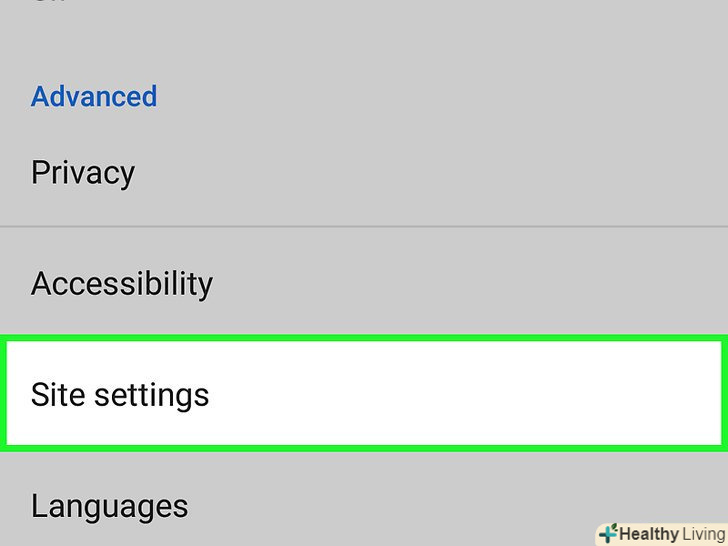Click the word "Site" in Site settings
The height and width of the screenshot is (546, 728).
point(56,393)
